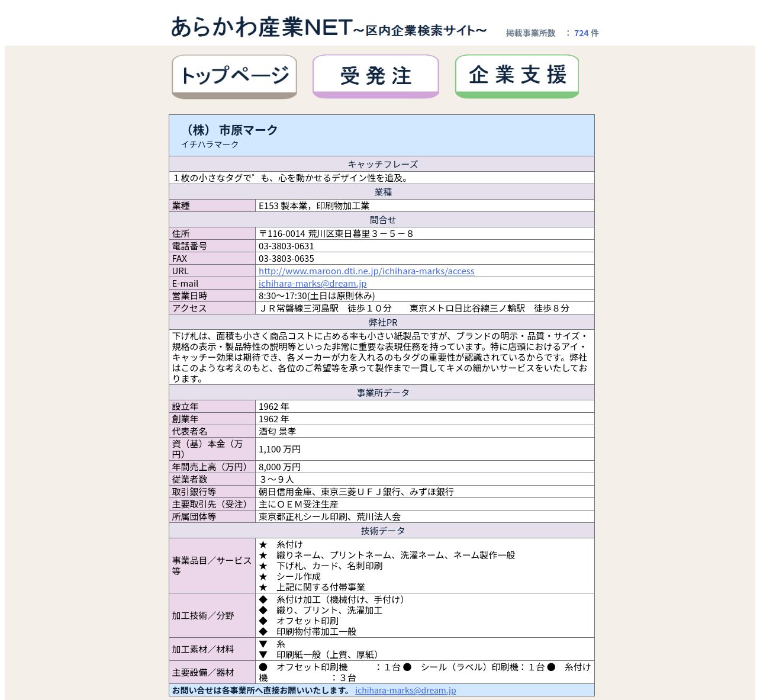Click employee count ３〜９人

click(x=276, y=480)
